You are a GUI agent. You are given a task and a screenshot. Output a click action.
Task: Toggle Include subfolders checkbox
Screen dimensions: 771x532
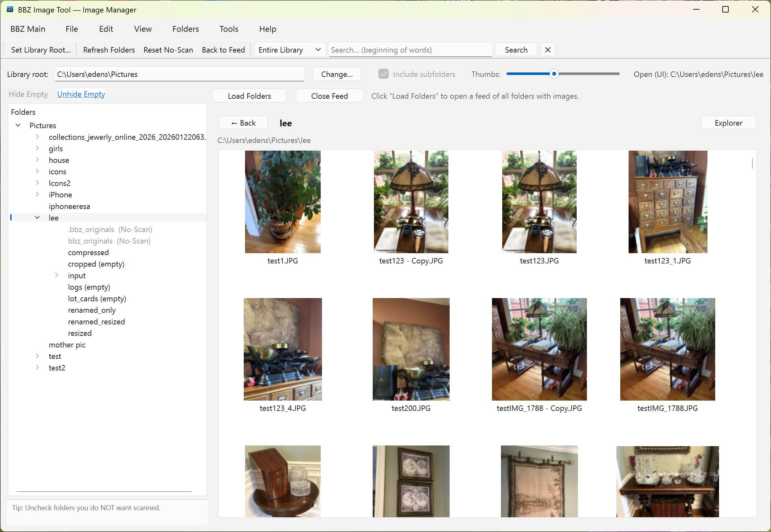coord(384,74)
